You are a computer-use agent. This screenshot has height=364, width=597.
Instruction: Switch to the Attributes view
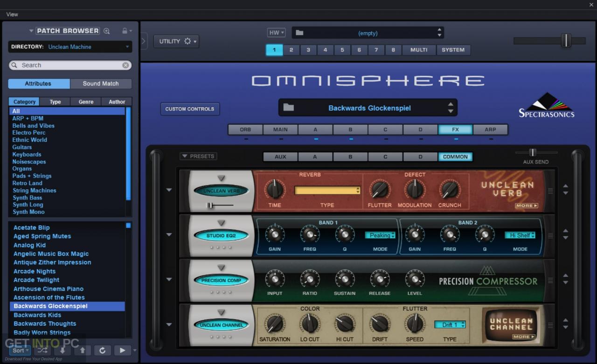click(x=38, y=83)
